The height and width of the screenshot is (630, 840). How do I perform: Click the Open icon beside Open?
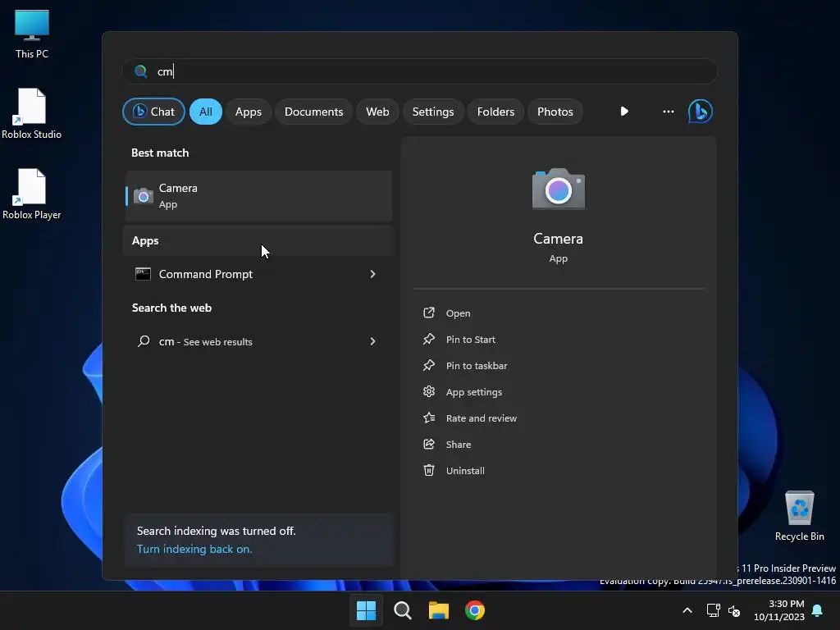pos(429,313)
